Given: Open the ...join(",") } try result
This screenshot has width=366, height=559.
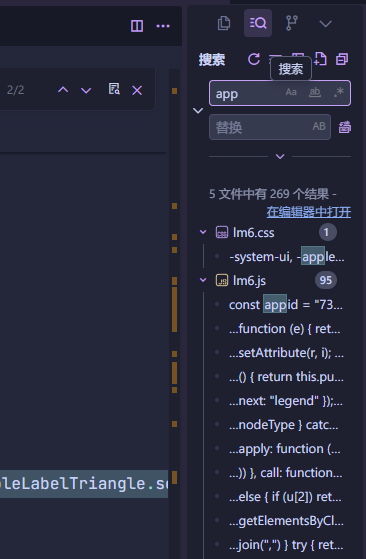Looking at the screenshot, I should (286, 545).
